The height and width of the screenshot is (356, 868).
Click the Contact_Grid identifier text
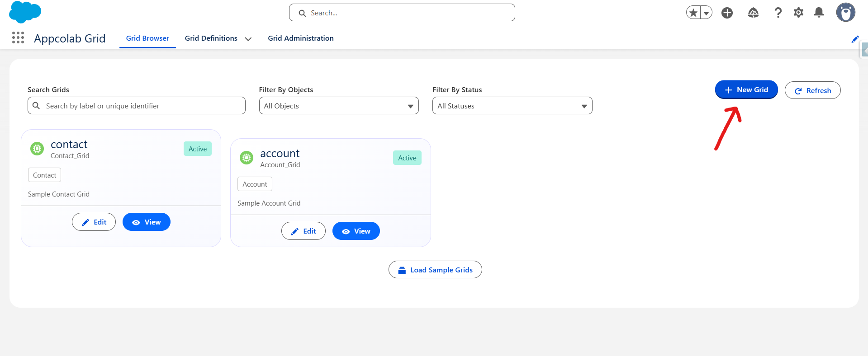pos(70,156)
